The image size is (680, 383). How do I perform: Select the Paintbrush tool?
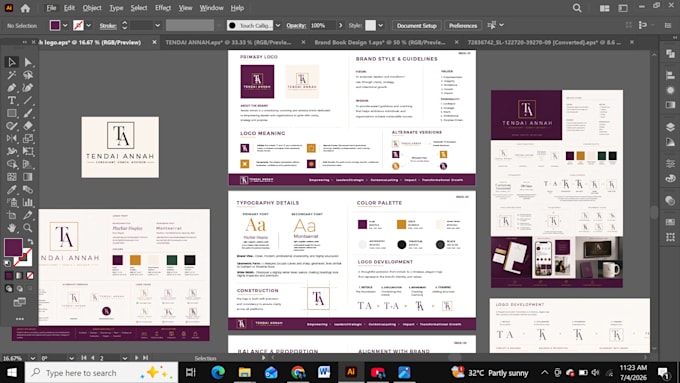pyautogui.click(x=28, y=113)
